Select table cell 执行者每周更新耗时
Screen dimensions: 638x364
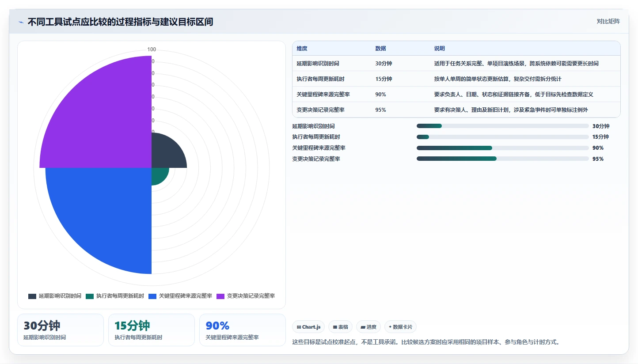tap(321, 79)
